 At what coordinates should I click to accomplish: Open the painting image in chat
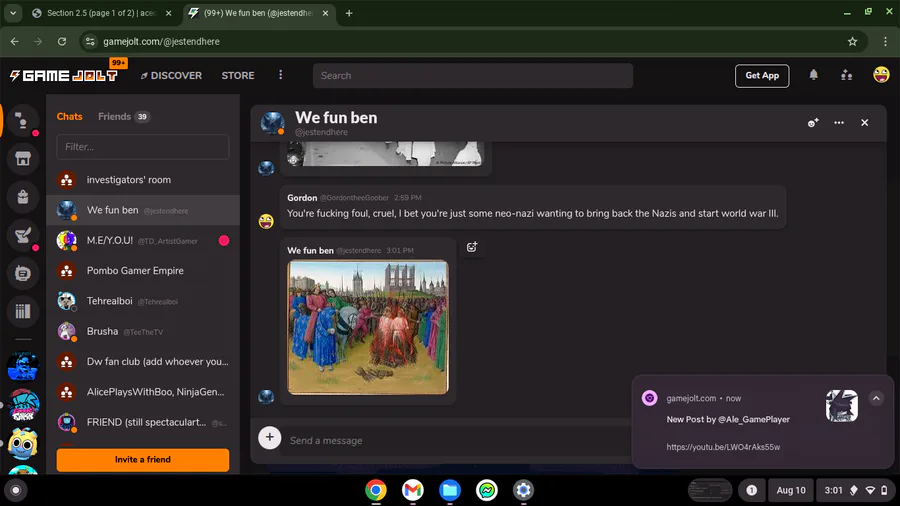[368, 327]
